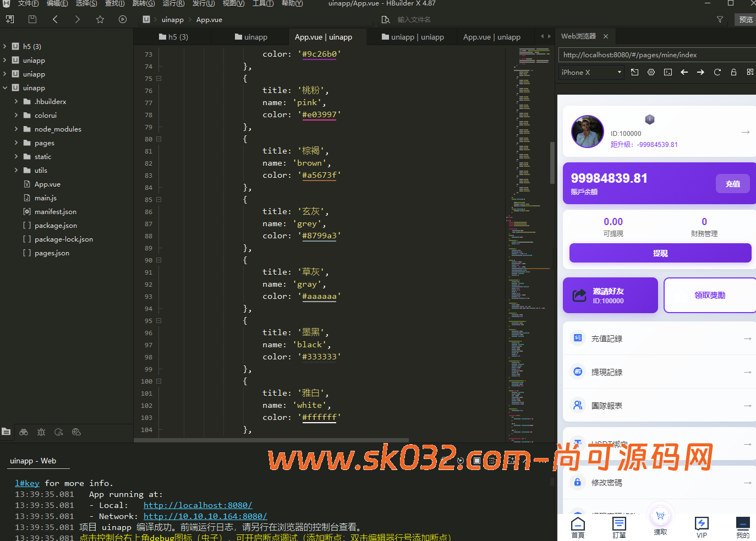This screenshot has height=541, width=756.
Task: Click the http://localhost:8080/ local link in the console
Action: [x=198, y=505]
